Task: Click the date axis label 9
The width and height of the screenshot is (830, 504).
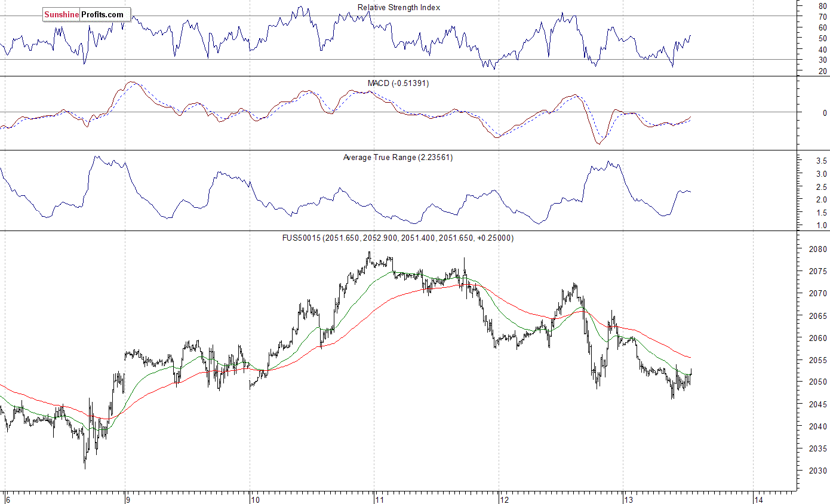Action: coord(128,499)
